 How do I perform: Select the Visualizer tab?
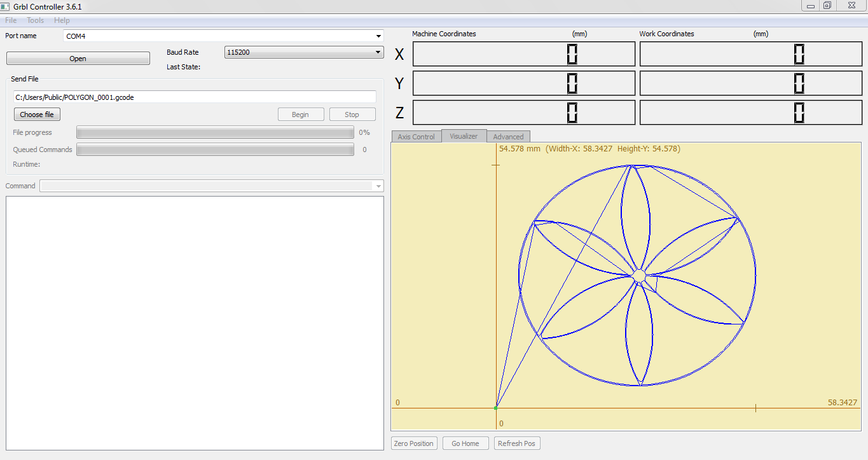point(464,136)
